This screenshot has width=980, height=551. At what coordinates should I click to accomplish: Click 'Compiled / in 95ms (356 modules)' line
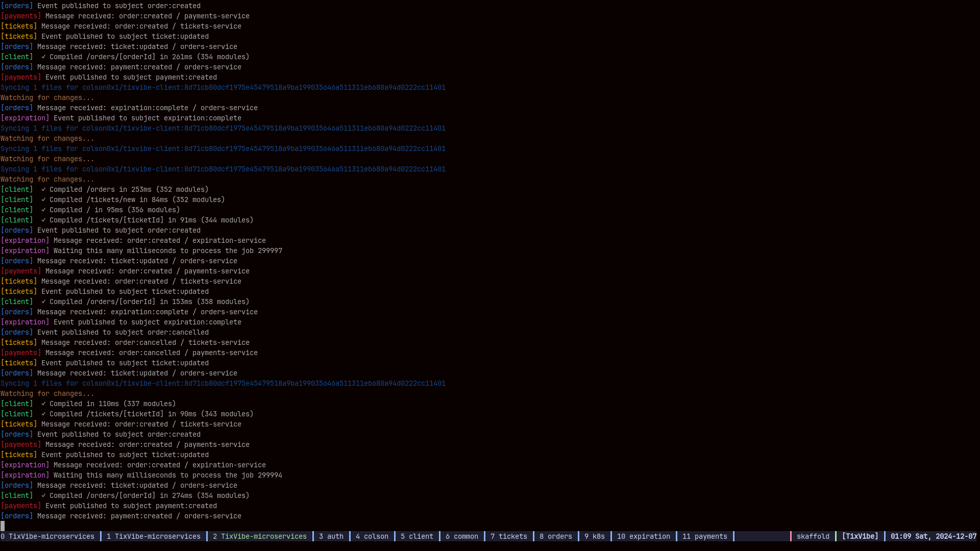tap(90, 210)
